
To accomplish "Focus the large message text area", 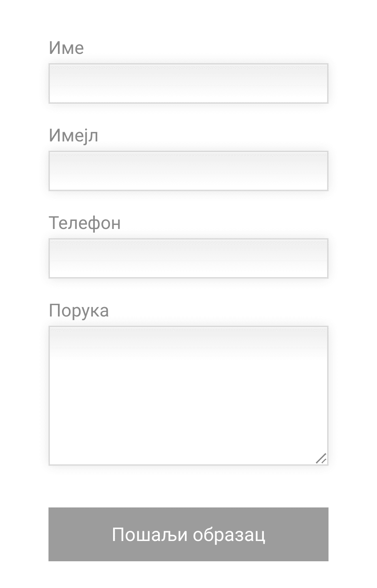I will point(188,396).
